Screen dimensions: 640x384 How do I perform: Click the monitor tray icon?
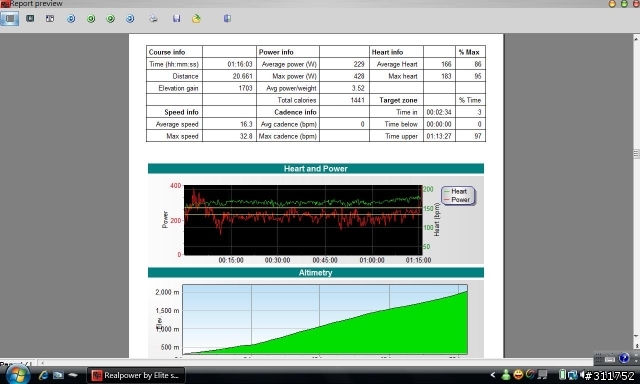542,375
